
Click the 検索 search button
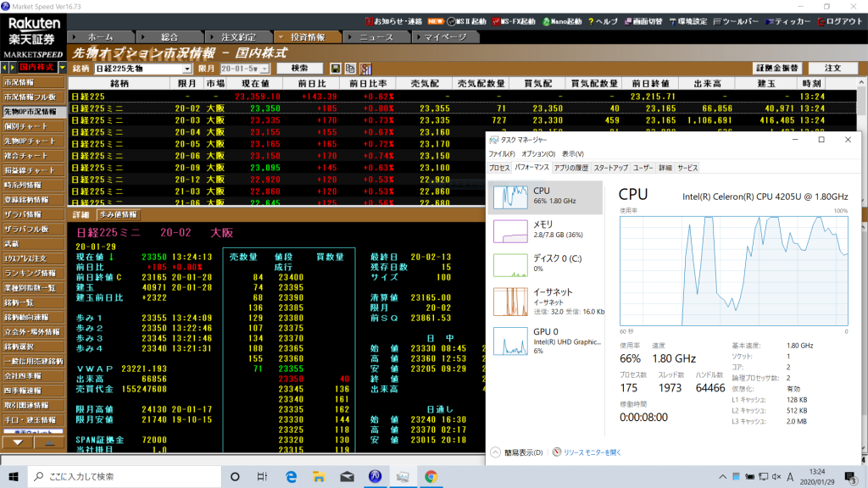299,68
